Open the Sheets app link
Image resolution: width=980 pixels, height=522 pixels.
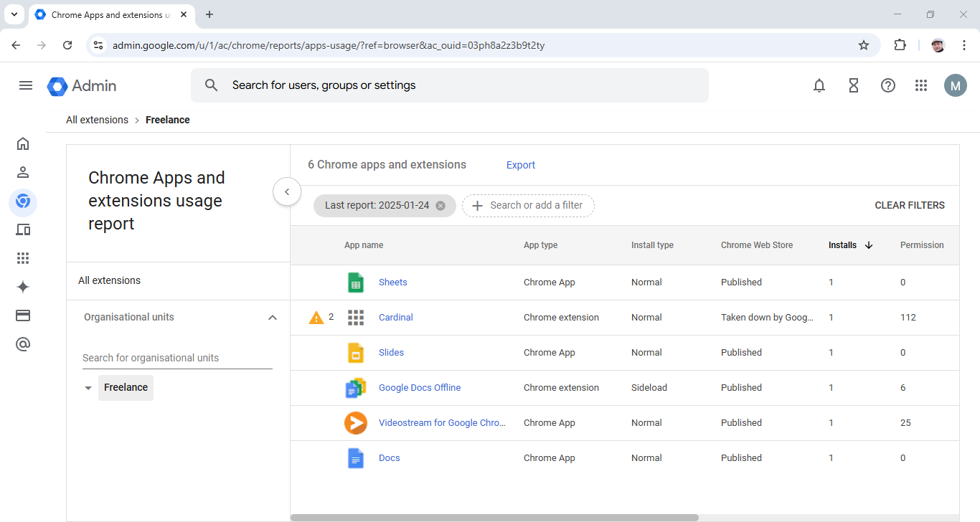[x=393, y=283]
